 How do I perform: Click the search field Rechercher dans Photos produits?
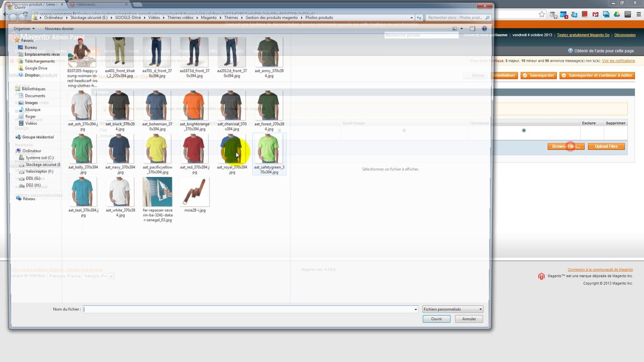coord(458,18)
